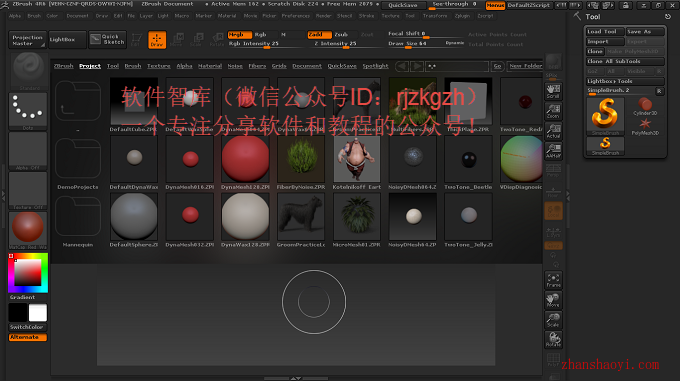Select the Move view icon

click(553, 300)
